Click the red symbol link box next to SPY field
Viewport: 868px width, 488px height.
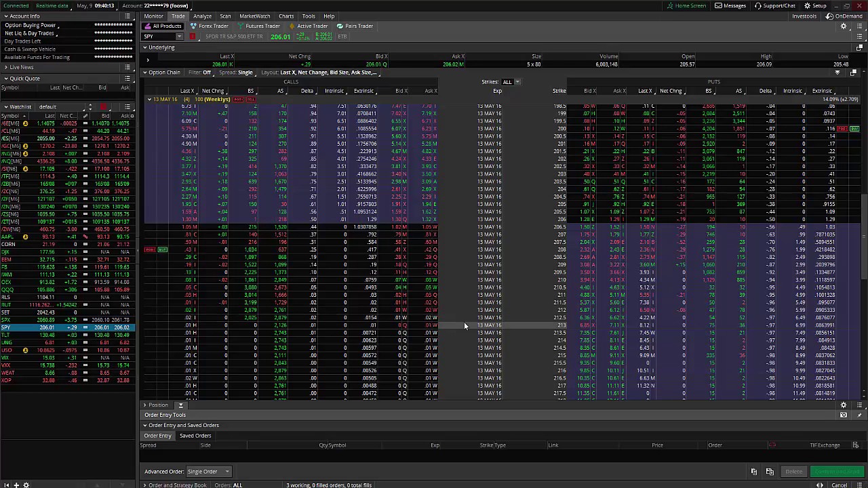(x=193, y=37)
